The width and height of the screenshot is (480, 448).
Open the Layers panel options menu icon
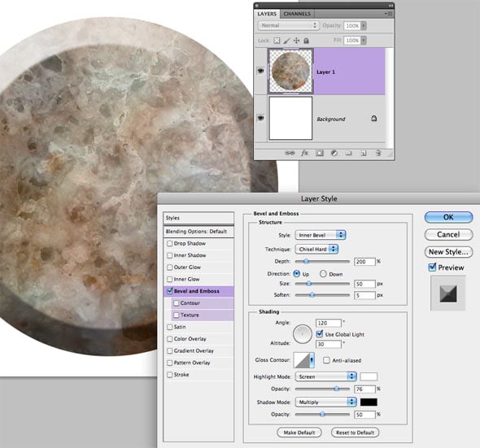click(389, 14)
